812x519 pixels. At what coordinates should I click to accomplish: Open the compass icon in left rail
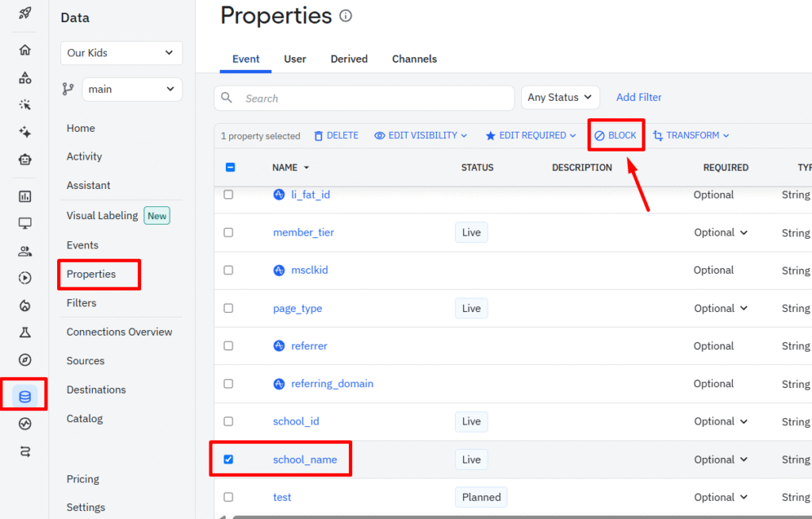(25, 359)
